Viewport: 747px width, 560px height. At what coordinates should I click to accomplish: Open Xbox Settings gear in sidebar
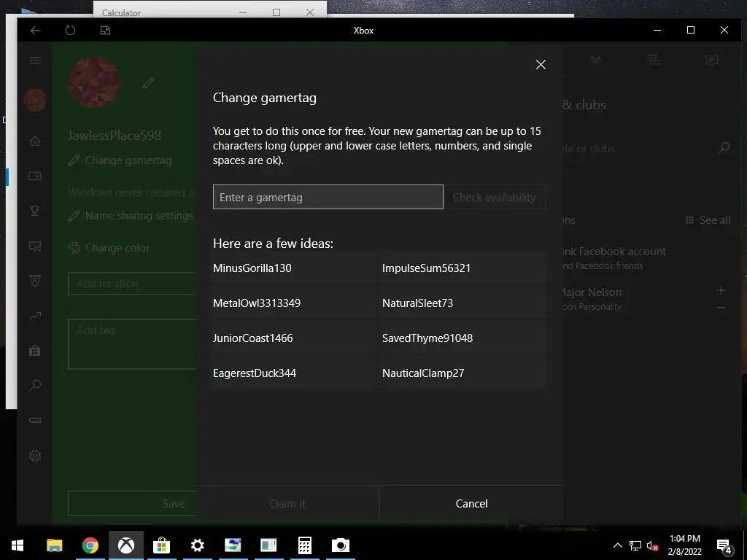click(x=35, y=456)
